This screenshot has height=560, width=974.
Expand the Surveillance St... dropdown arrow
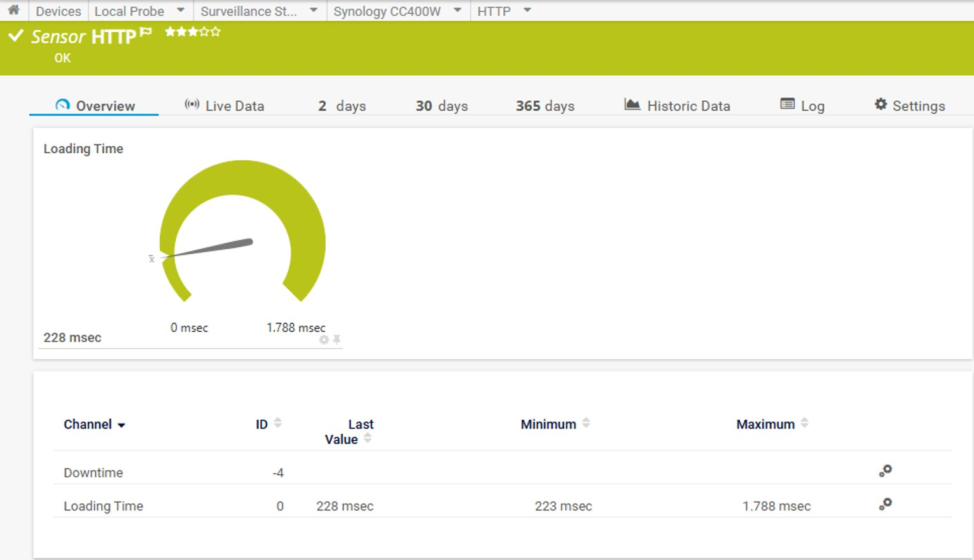(x=314, y=10)
